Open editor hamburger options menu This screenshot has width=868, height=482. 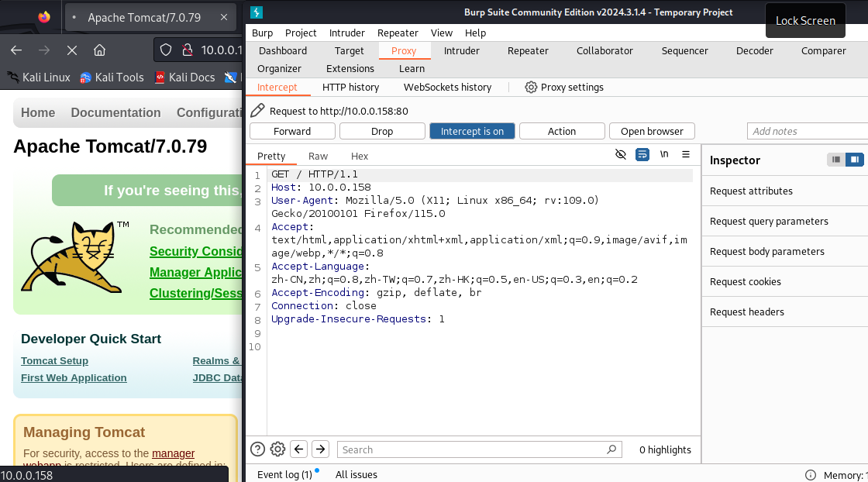tap(686, 154)
